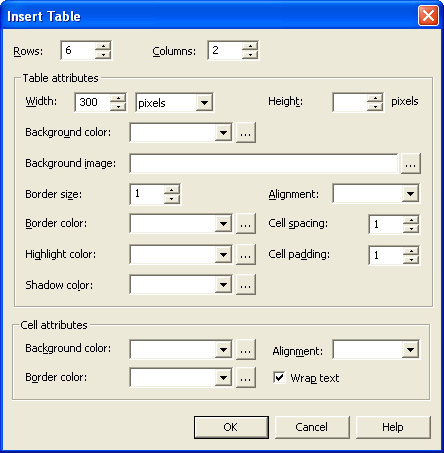Browse for Background image with ellipsis button
The image size is (444, 453).
pos(410,163)
